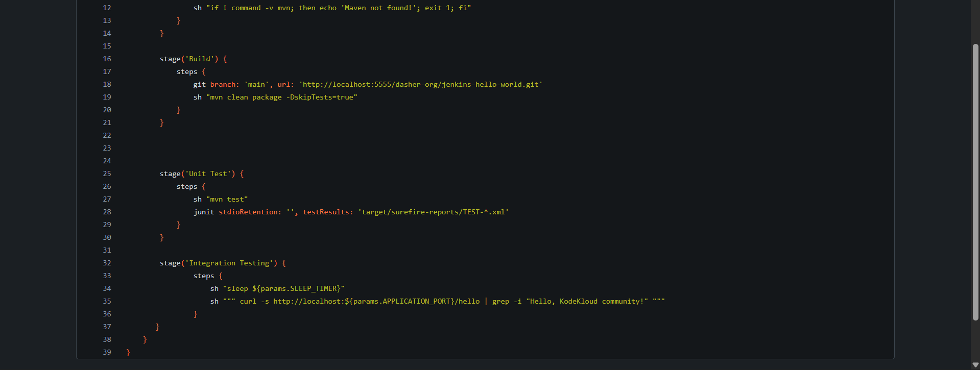Click the "mvn clean package -DskipTests=true" string
Screen dimensions: 980x370
281,97
